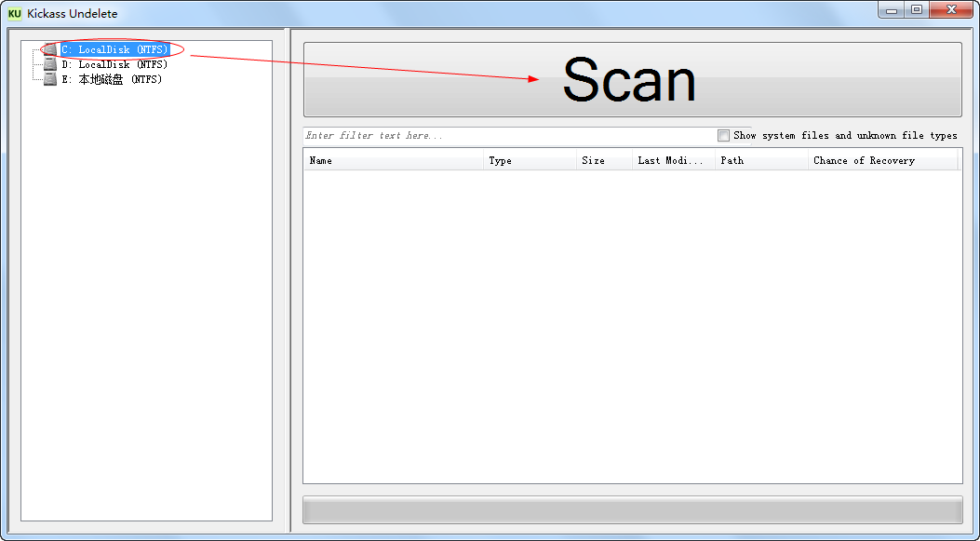Focus the filter text input field
Screen dimensions: 980x541
point(507,136)
